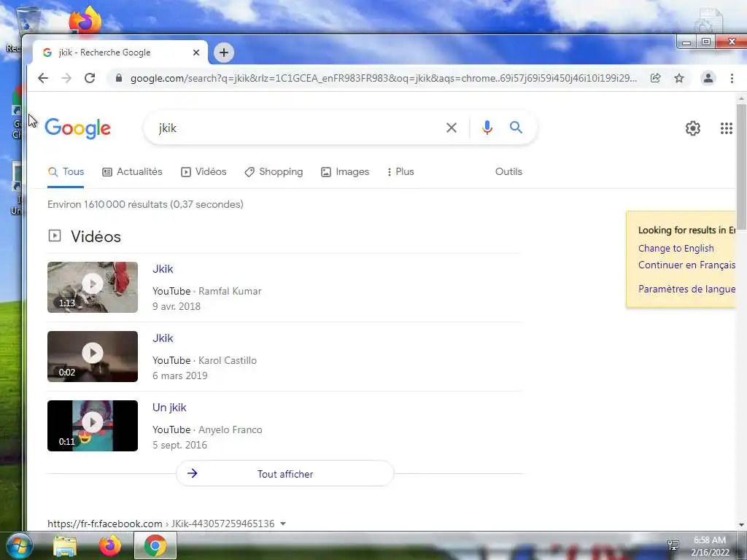Submit search with magnifying glass
Viewport: 747px width, 560px height.
tap(516, 127)
